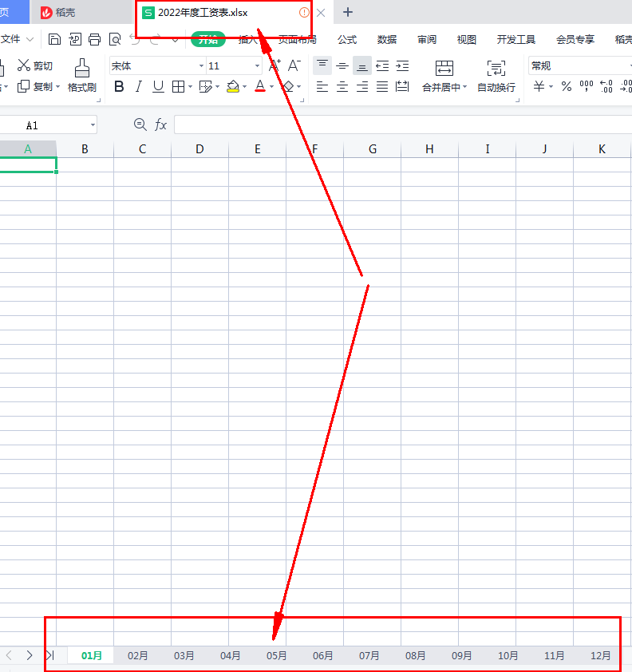
Task: Click the Borders grid icon
Action: tap(178, 86)
